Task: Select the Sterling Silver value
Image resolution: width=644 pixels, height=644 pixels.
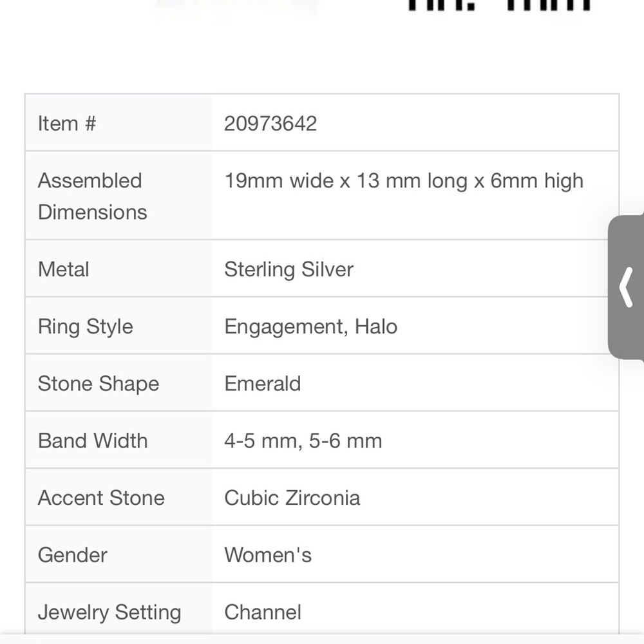Action: point(289,269)
